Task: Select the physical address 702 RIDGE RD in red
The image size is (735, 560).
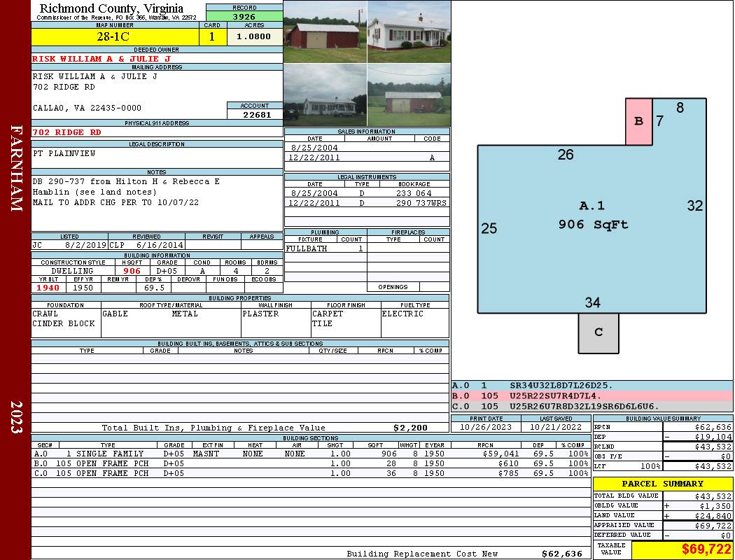Action: pyautogui.click(x=66, y=132)
